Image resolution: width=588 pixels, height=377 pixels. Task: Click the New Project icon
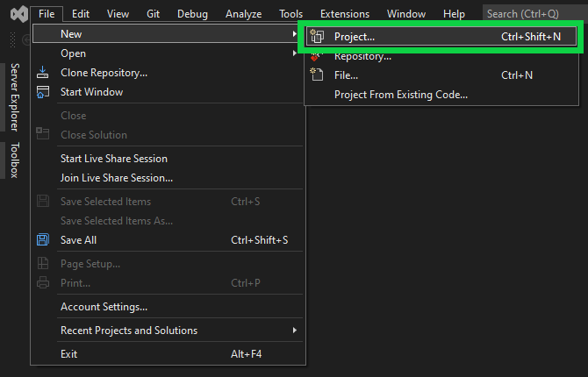pyautogui.click(x=317, y=36)
